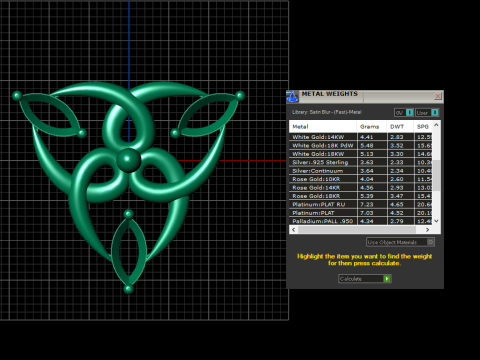The image size is (480, 360).
Task: Click the Metal Weights scale icon
Action: pyautogui.click(x=292, y=97)
